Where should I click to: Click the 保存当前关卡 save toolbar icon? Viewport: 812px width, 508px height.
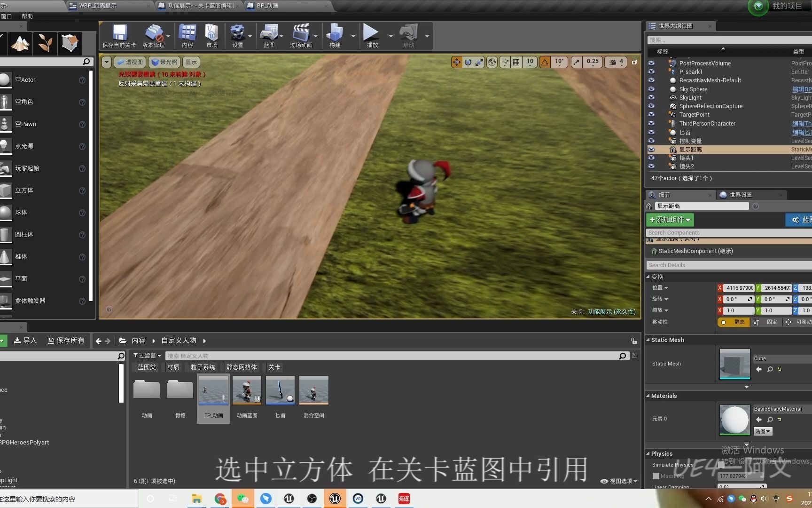[119, 36]
